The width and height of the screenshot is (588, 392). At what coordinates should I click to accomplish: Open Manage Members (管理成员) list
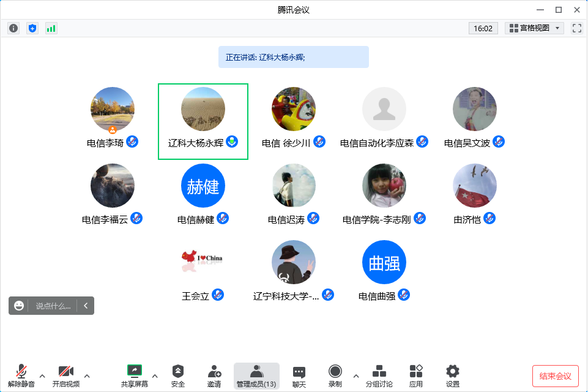(256, 375)
